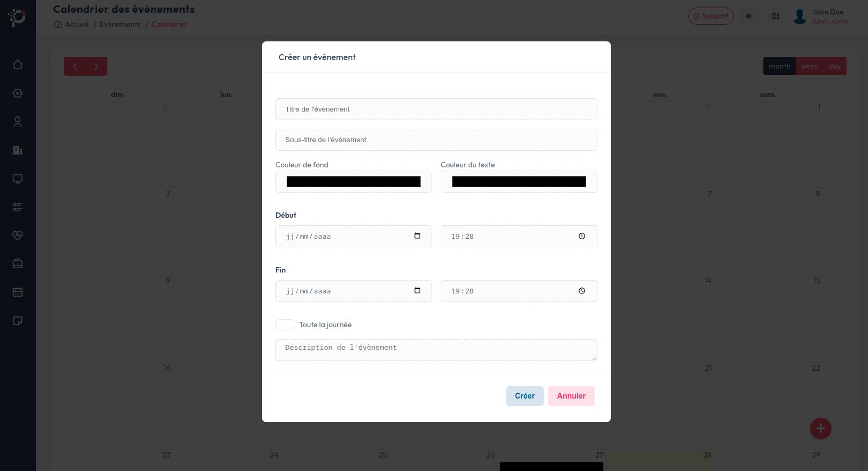The height and width of the screenshot is (471, 868).
Task: Open the settings gear in sidebar
Action: tap(18, 93)
